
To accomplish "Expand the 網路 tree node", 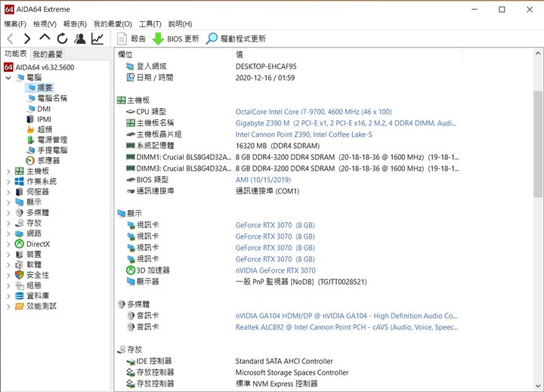I will [x=8, y=233].
